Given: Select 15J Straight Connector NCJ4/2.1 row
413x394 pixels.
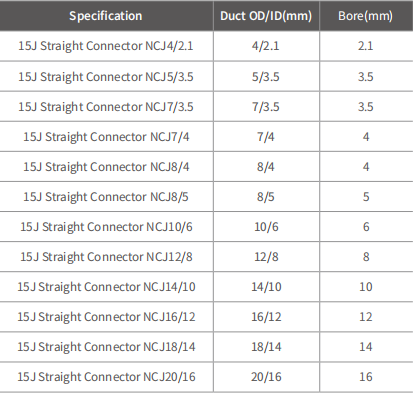Looking at the screenshot, I should [206, 46].
